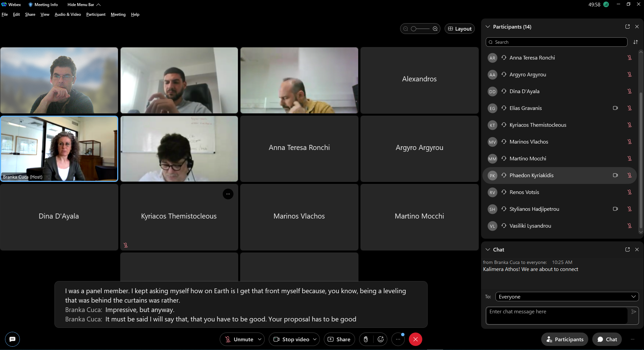This screenshot has width=644, height=350.
Task: Pop out the Participants panel
Action: pos(627,27)
